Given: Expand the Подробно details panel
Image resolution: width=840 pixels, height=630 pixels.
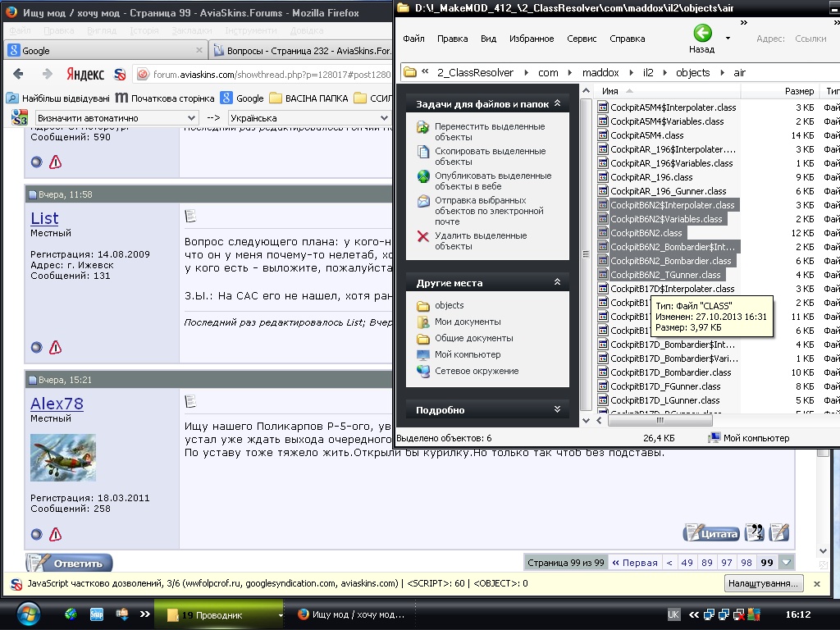Looking at the screenshot, I should point(557,410).
